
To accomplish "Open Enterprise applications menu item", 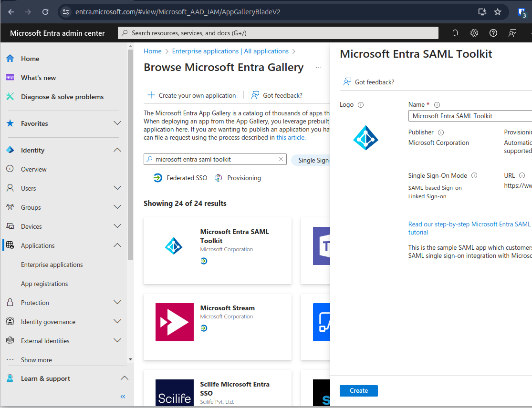I will click(52, 265).
